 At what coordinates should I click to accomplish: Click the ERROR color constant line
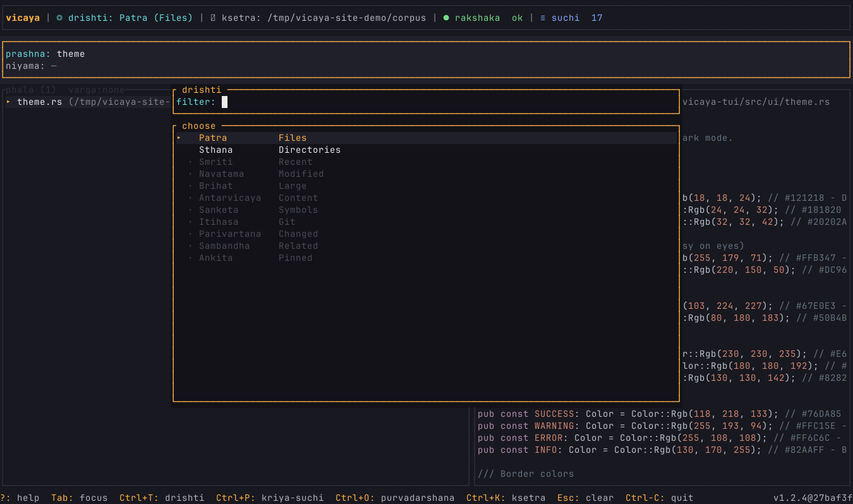[660, 438]
